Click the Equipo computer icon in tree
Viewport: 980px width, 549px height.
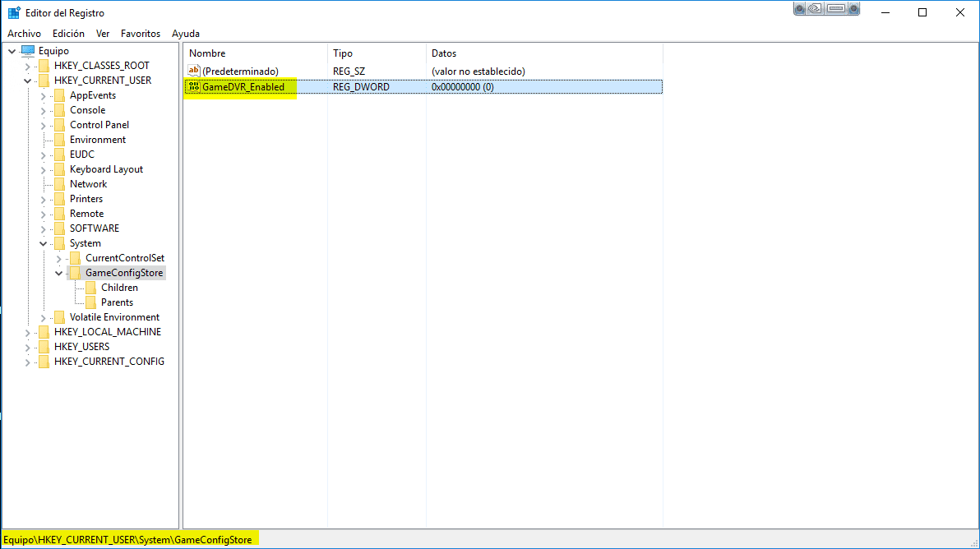tap(28, 51)
